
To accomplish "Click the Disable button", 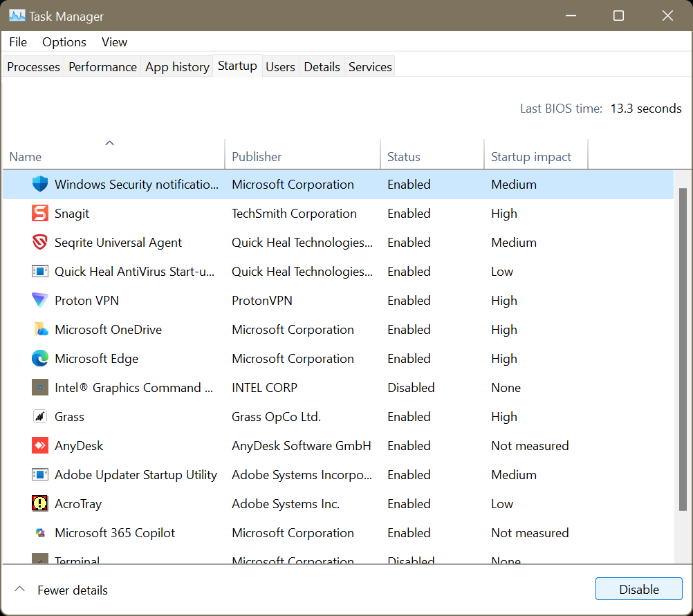I will [638, 589].
